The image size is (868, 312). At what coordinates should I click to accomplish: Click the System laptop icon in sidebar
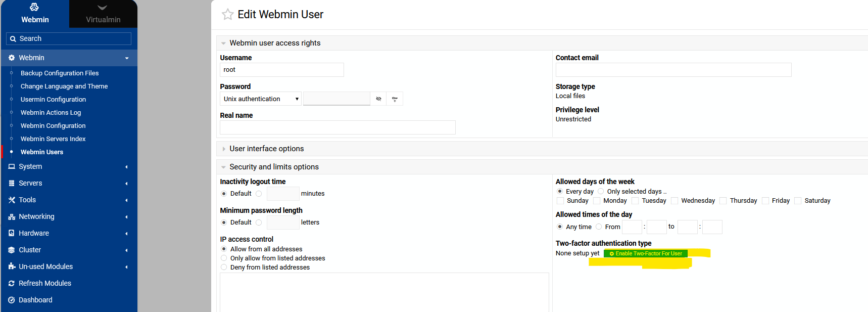point(12,166)
